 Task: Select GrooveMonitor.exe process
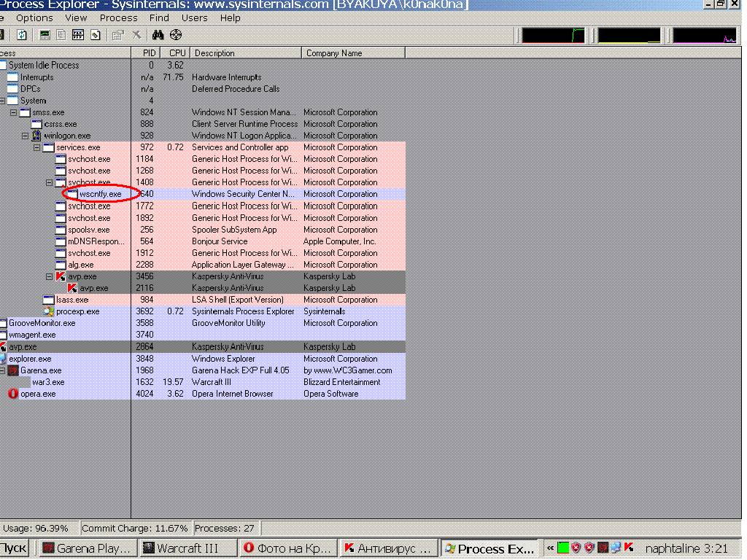click(42, 323)
